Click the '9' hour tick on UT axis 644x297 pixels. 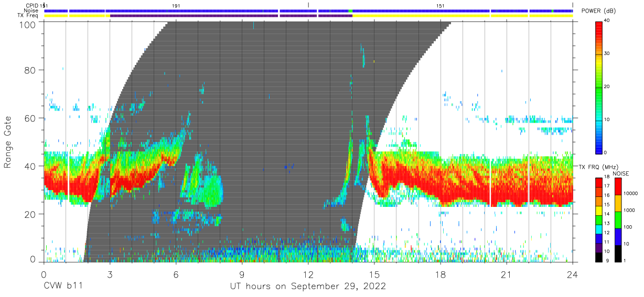click(x=242, y=273)
